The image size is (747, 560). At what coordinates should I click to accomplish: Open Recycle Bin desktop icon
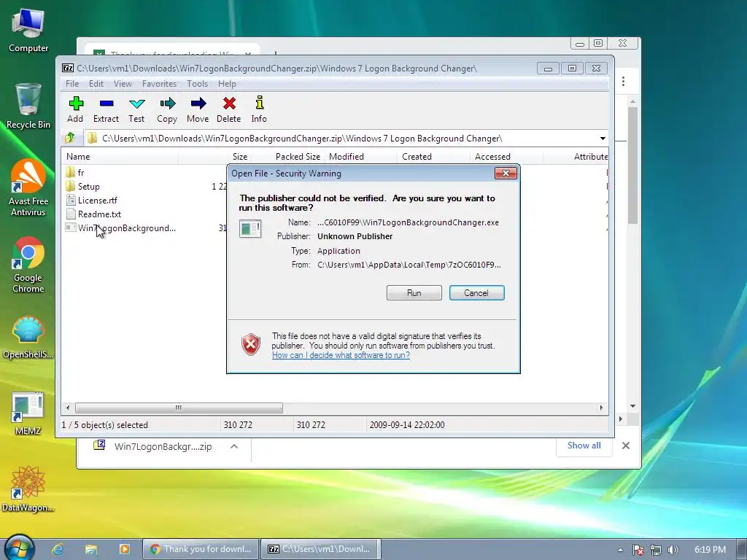click(x=28, y=106)
